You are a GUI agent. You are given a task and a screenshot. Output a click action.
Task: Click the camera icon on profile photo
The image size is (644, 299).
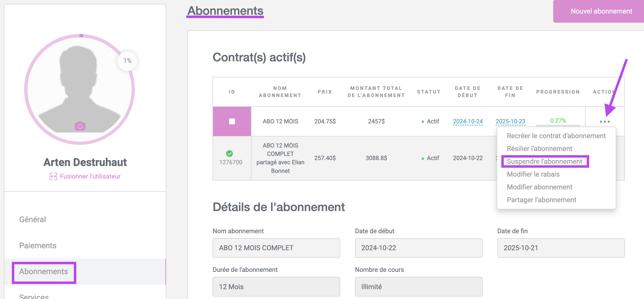(x=80, y=126)
